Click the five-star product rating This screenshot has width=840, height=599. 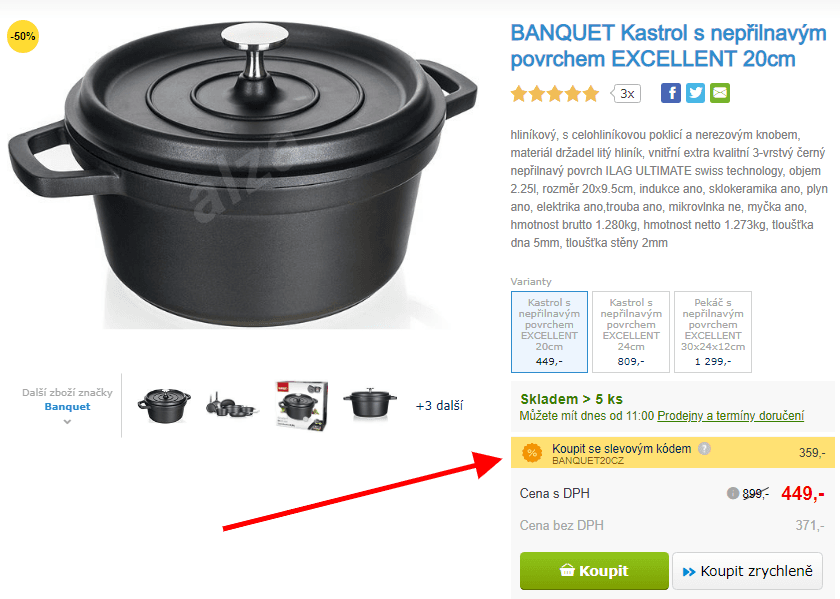click(554, 94)
